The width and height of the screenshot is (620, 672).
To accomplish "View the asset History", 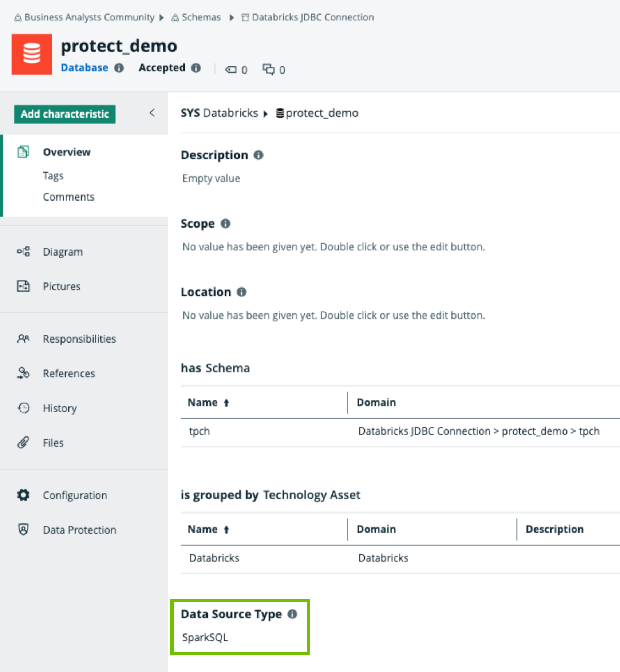I will pyautogui.click(x=60, y=408).
